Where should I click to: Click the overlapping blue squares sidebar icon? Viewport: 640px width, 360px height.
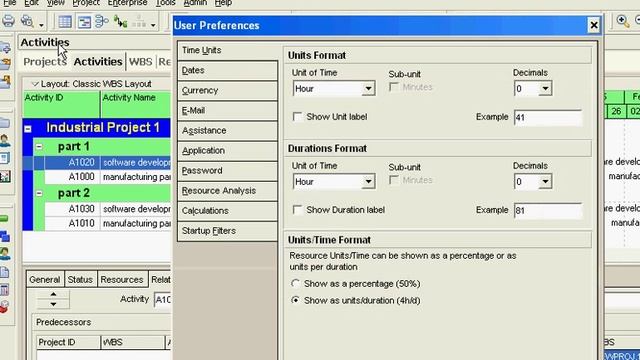coord(4,236)
